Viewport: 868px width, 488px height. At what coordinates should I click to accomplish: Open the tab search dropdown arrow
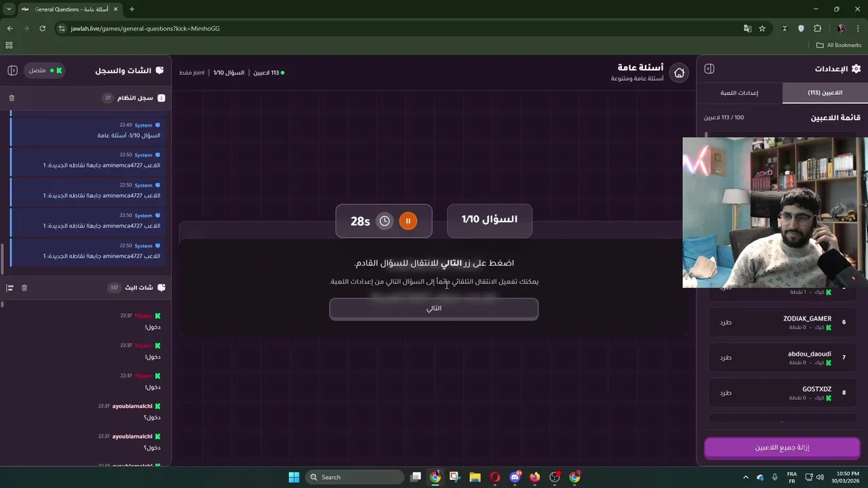coord(8,9)
